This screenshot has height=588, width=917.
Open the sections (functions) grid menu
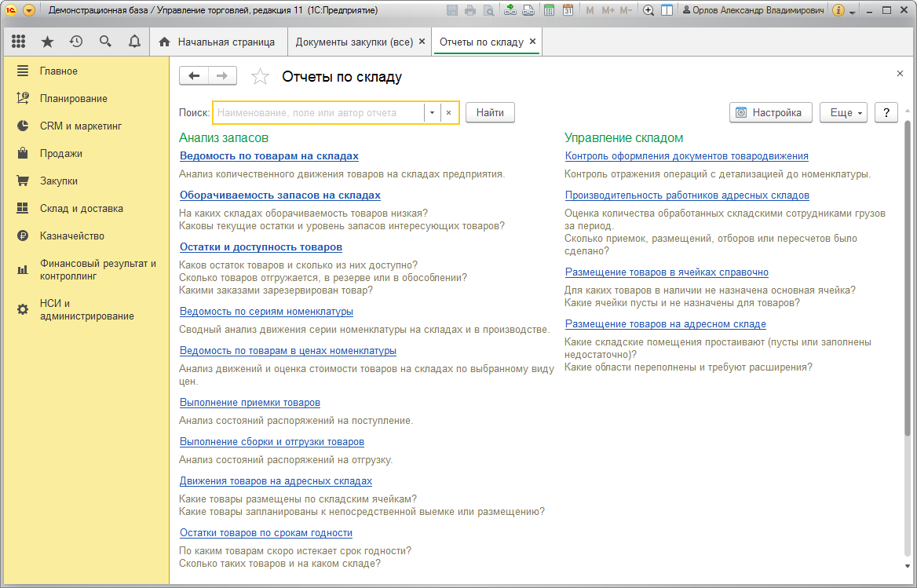pyautogui.click(x=18, y=42)
